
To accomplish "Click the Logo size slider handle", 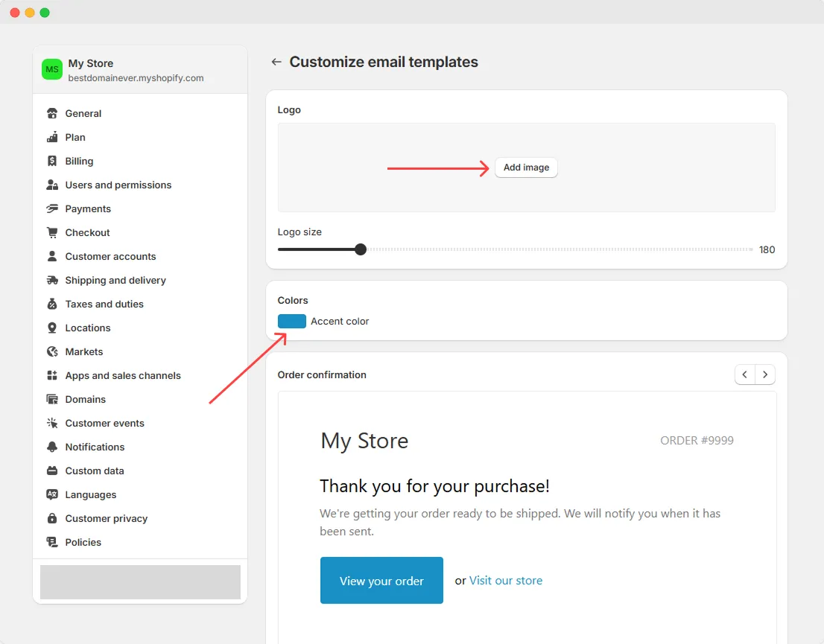I will (361, 249).
